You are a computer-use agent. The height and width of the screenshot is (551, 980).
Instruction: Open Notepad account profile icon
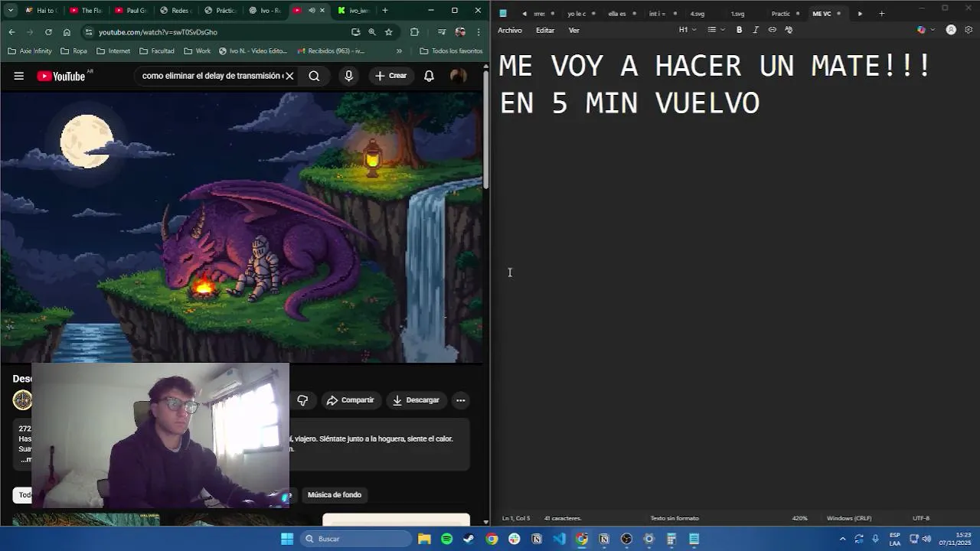coord(951,30)
